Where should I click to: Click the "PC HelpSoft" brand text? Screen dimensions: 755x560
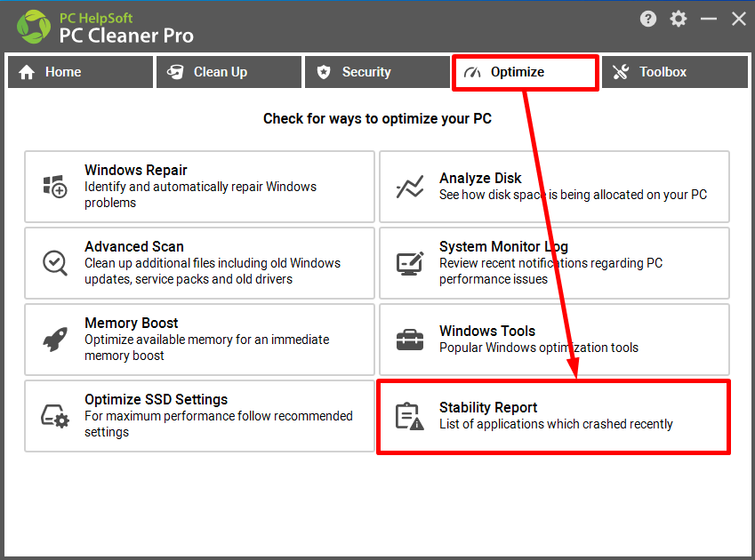point(96,19)
